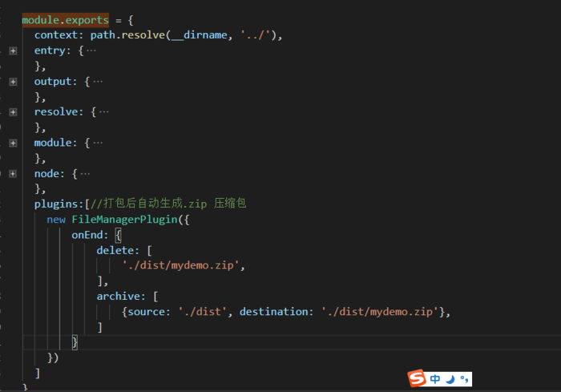561x392 pixels.
Task: Expand the folded node block
Action: (x=13, y=174)
